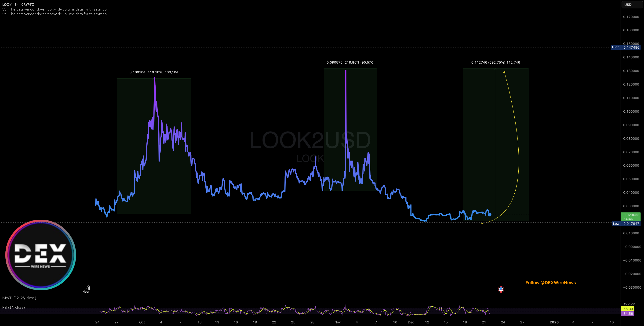Viewport: 644px width, 326px height.
Task: Click the 2026 label on the time axis
Action: [554, 322]
